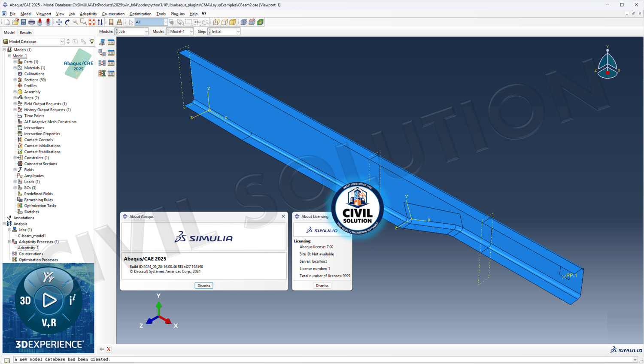This screenshot has height=364, width=644.
Task: Expand the Materials (1) tree node
Action: point(15,68)
